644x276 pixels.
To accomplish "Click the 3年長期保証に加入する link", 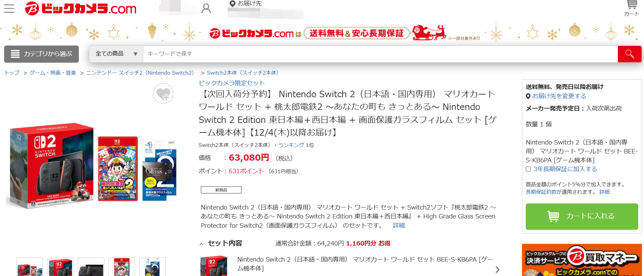I will pyautogui.click(x=565, y=169).
